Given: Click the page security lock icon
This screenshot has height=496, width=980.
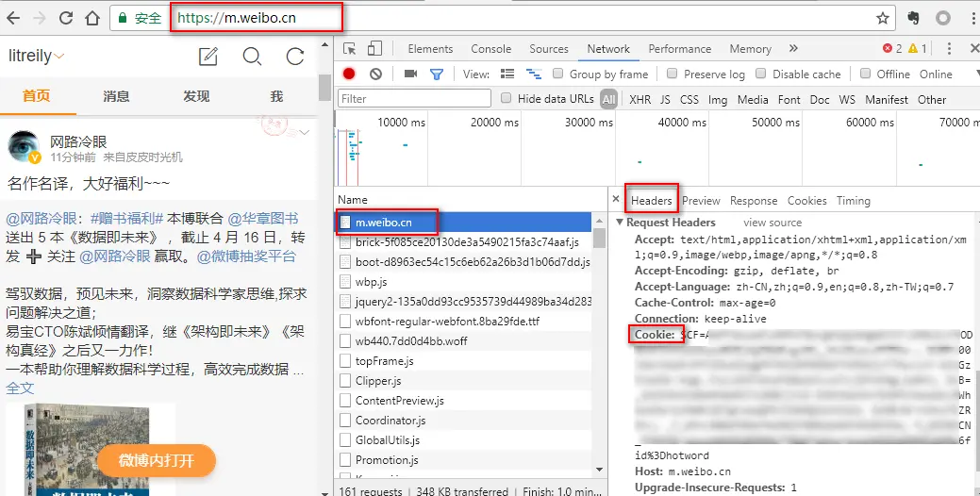Looking at the screenshot, I should [x=123, y=18].
